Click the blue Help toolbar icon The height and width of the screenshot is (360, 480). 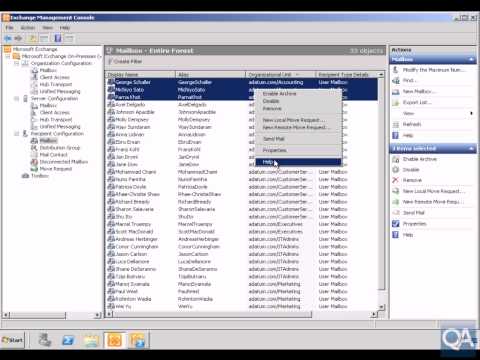pos(58,38)
